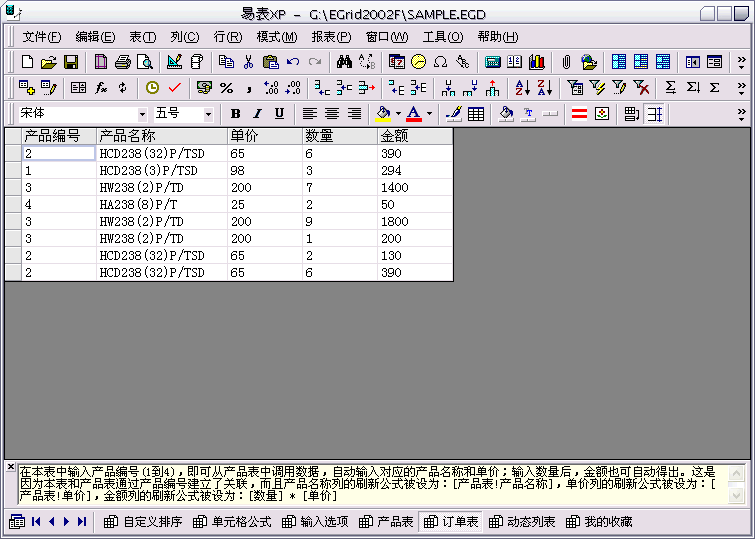Open the 工具(O) menu

443,37
